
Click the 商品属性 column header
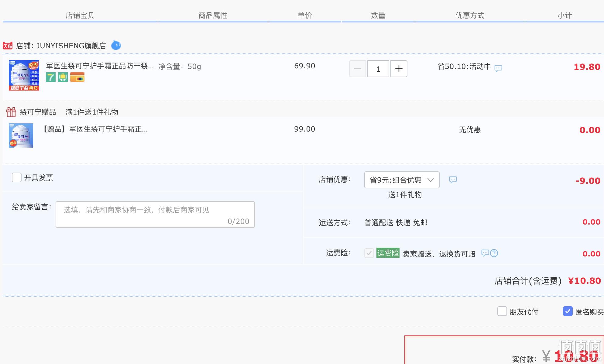pos(213,15)
